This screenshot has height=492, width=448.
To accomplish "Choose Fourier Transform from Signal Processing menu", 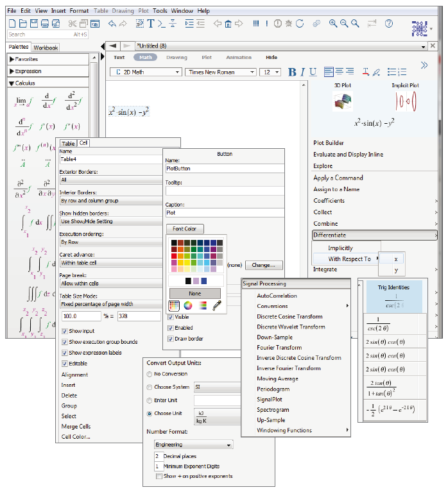I will [279, 348].
